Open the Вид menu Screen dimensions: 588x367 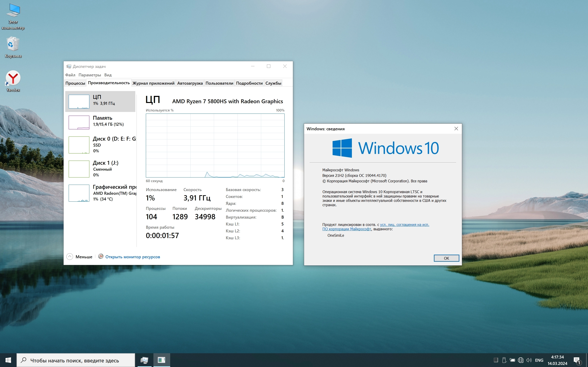tap(108, 75)
